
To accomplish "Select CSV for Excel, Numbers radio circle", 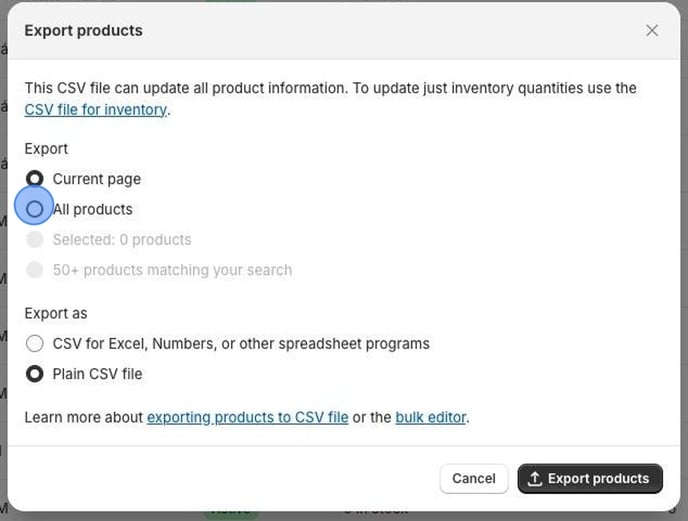I will click(x=35, y=344).
